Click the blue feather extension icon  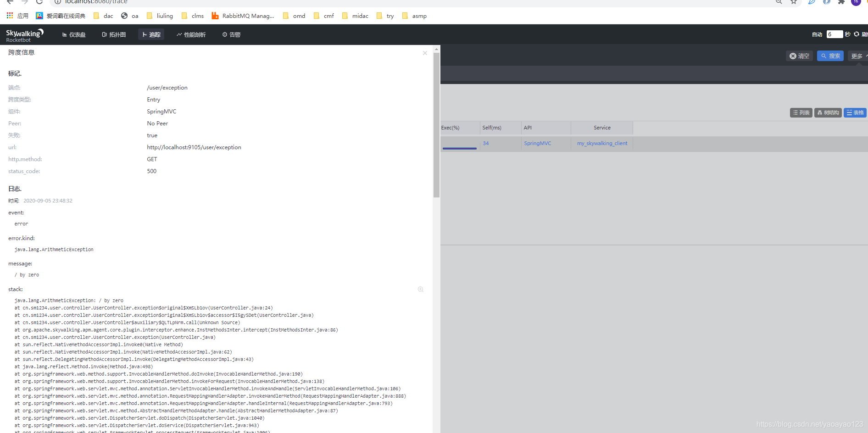(x=812, y=2)
